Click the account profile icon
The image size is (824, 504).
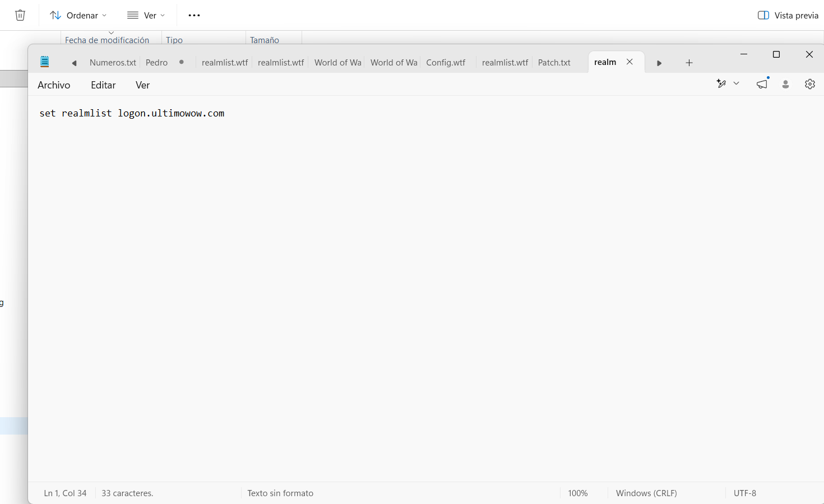785,84
